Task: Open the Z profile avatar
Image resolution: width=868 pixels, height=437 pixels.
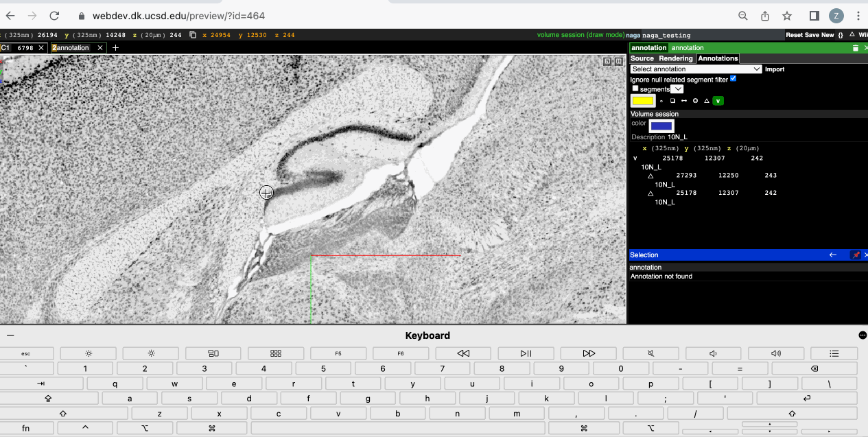Action: click(836, 16)
